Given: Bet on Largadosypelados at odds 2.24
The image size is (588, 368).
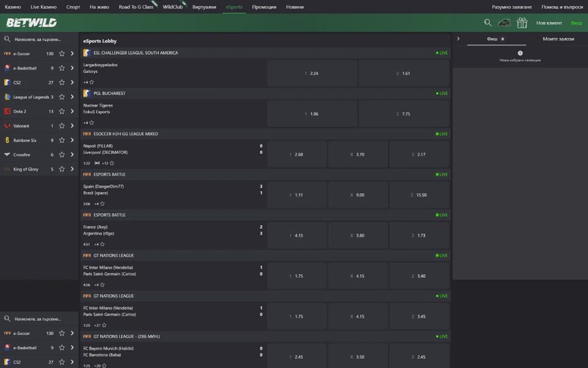Looking at the screenshot, I should point(312,73).
